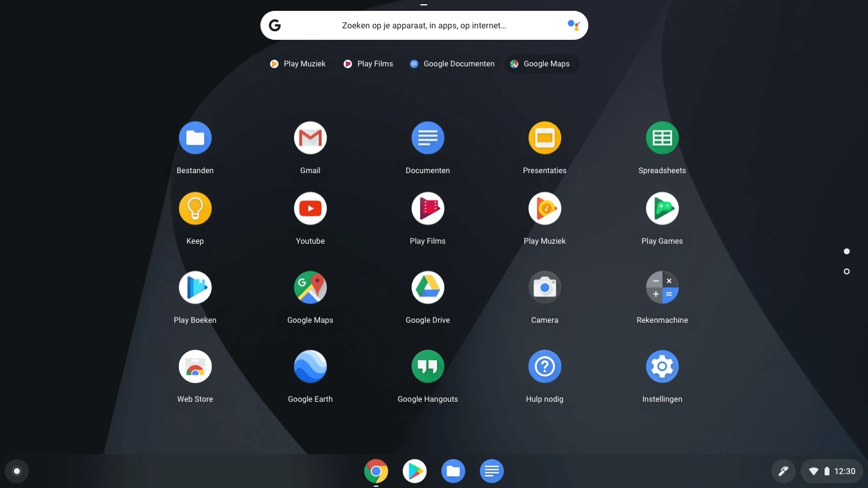Open the Keep notes app
Image resolution: width=868 pixels, height=488 pixels.
click(195, 209)
